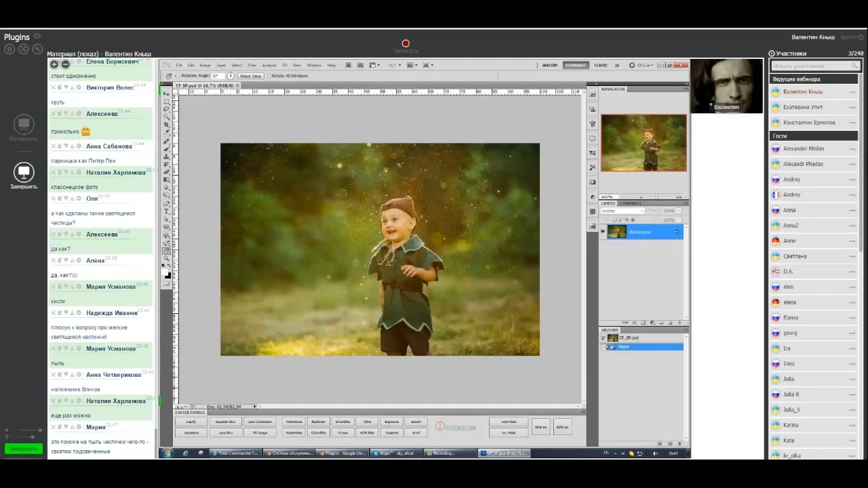Click the Navigator preview thumbnail
This screenshot has height=488, width=868.
644,143
